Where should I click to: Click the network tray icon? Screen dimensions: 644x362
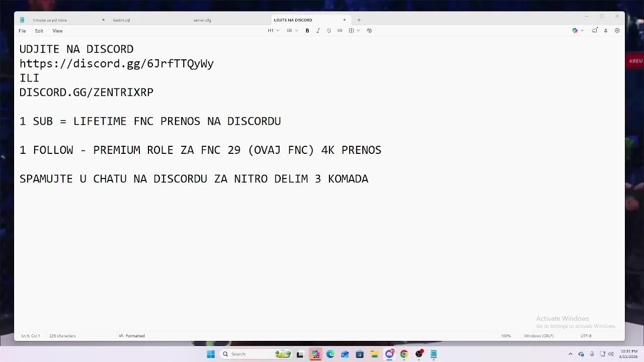(x=602, y=354)
